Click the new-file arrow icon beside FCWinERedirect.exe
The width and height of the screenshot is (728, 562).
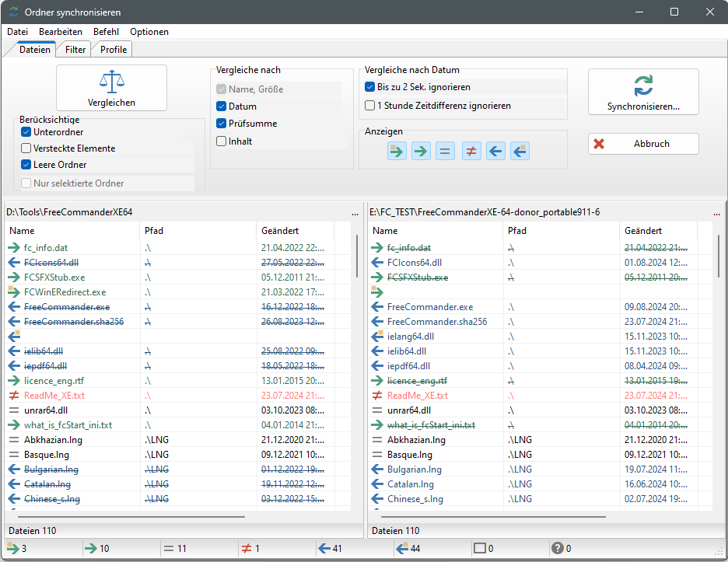(14, 292)
